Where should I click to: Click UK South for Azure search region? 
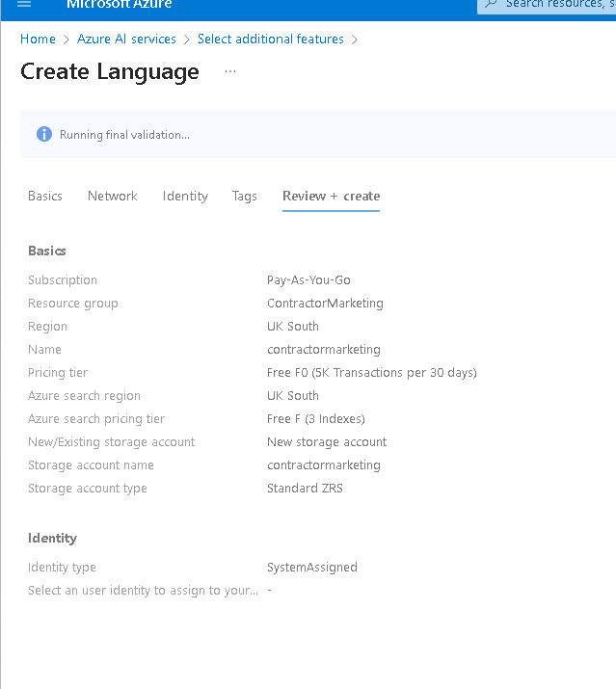(x=293, y=396)
